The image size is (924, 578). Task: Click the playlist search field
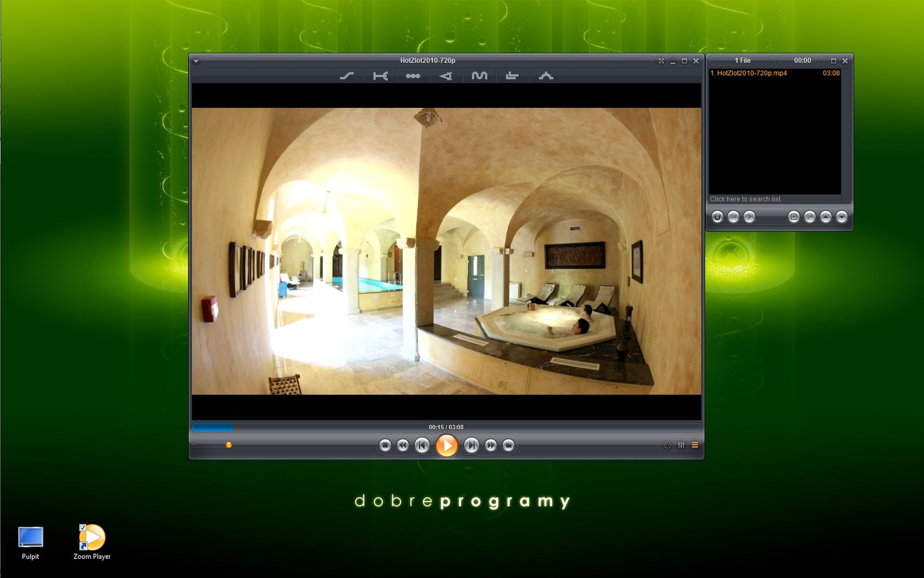click(775, 199)
